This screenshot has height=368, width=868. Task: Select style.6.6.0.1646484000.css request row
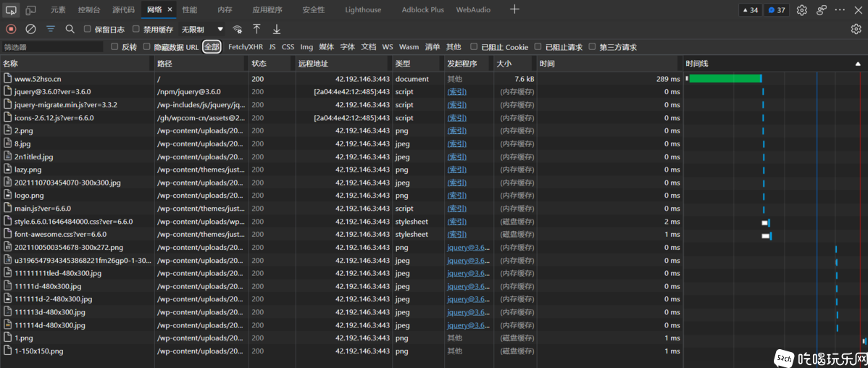click(x=341, y=222)
